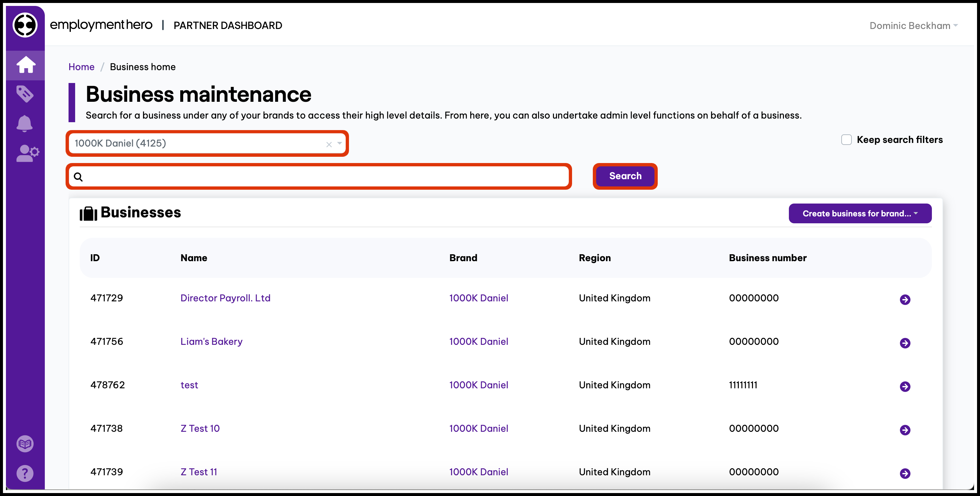The width and height of the screenshot is (980, 496).
Task: Open Z Test 10 business link
Action: 200,428
